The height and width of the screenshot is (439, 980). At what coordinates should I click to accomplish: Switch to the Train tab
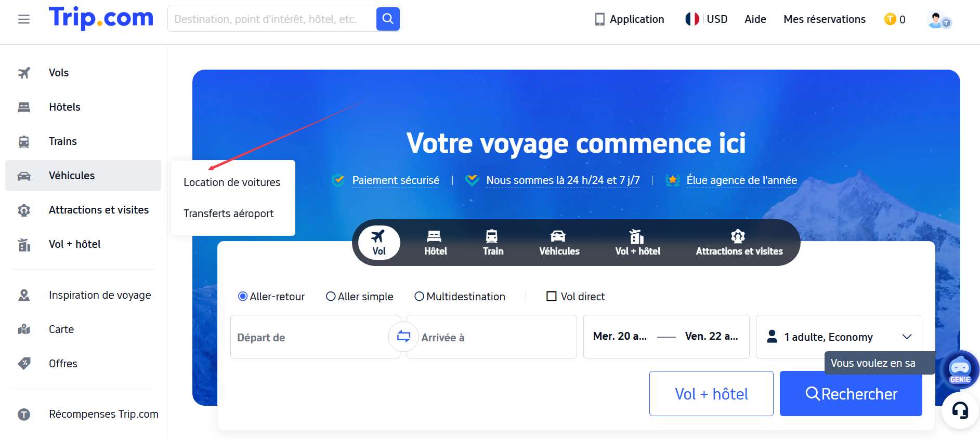click(493, 243)
